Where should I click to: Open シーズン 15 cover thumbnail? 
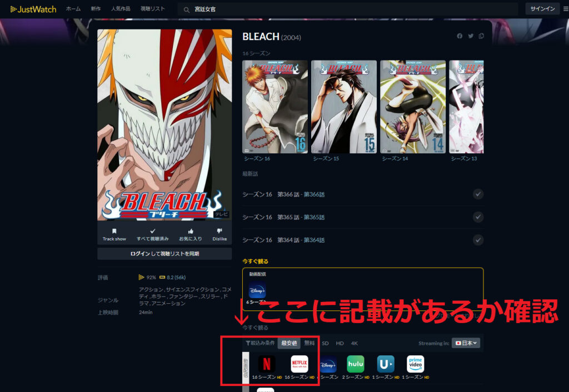coord(343,107)
